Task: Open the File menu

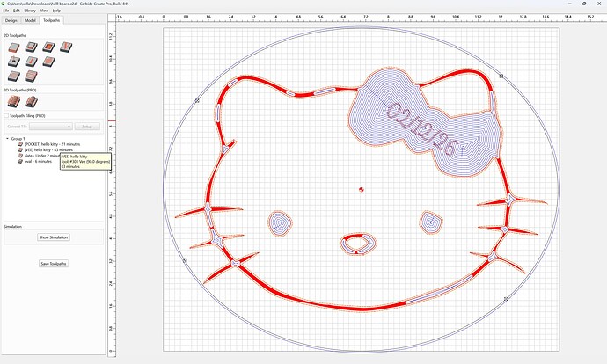Action: pos(6,11)
